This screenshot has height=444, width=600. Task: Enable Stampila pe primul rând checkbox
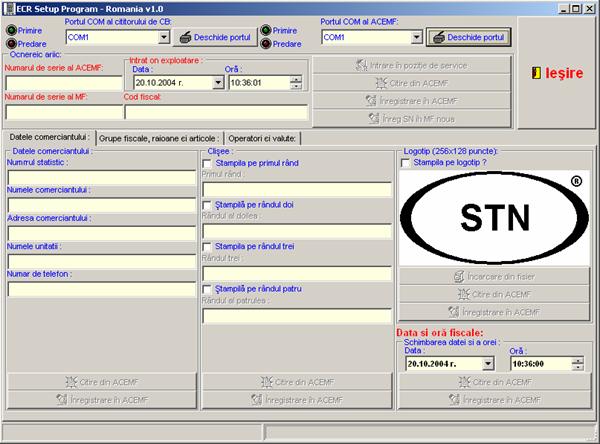[x=207, y=162]
